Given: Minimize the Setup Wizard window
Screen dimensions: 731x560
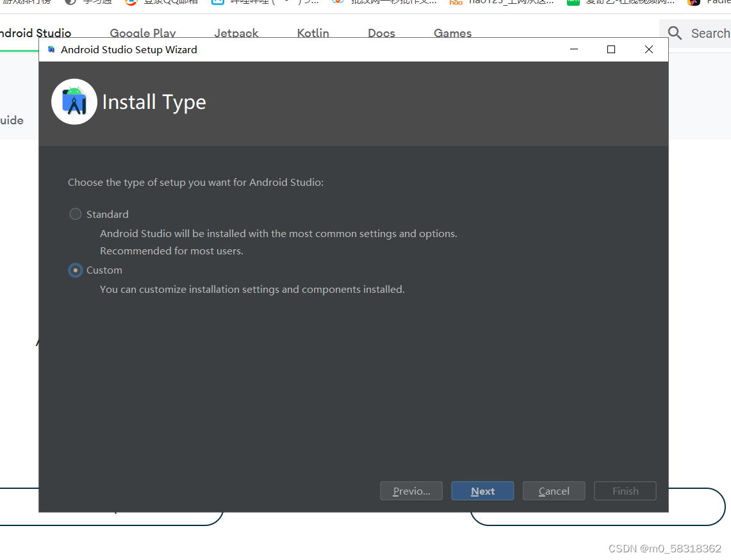Looking at the screenshot, I should coord(574,49).
